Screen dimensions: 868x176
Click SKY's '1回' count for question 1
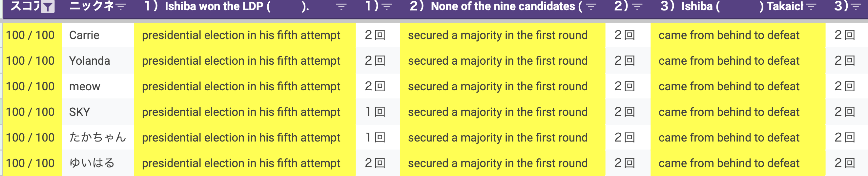tap(375, 112)
